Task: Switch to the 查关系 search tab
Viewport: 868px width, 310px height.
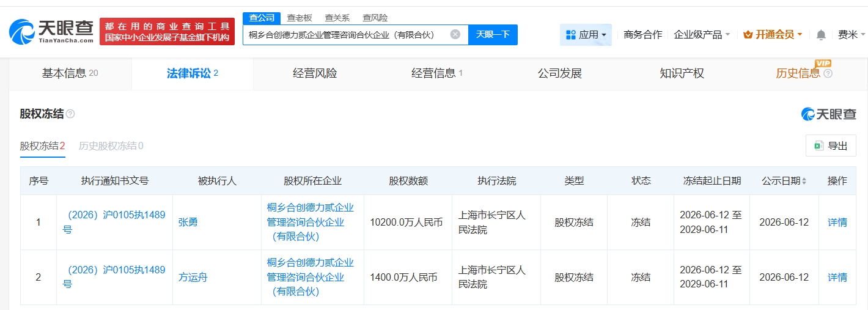Action: click(x=337, y=18)
